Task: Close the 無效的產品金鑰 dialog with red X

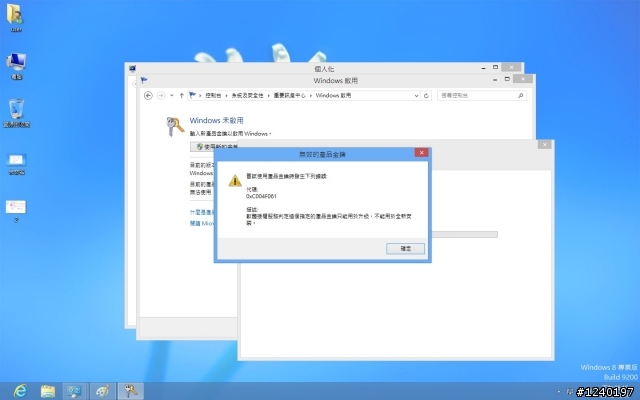Action: 421,153
